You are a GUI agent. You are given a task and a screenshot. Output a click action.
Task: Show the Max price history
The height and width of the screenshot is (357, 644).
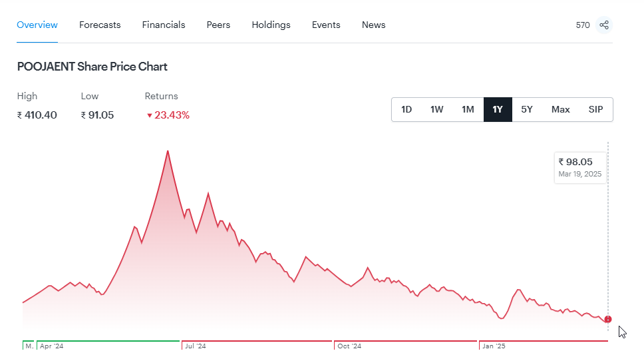point(560,109)
